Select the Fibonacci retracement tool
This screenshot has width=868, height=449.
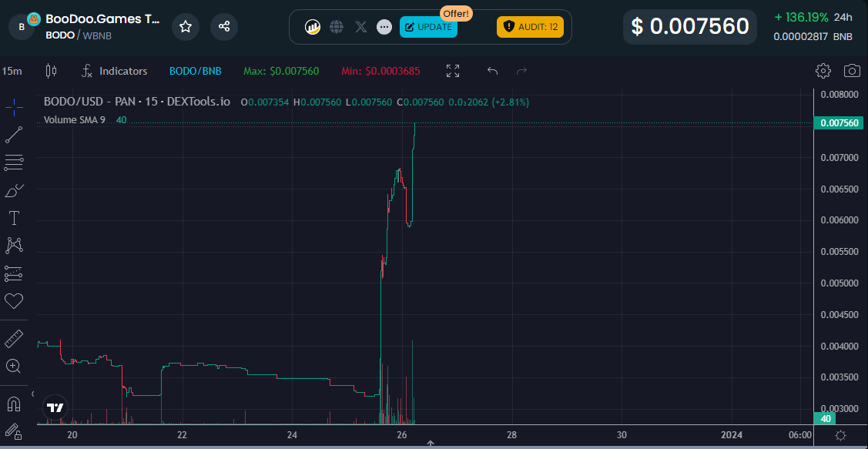(14, 163)
